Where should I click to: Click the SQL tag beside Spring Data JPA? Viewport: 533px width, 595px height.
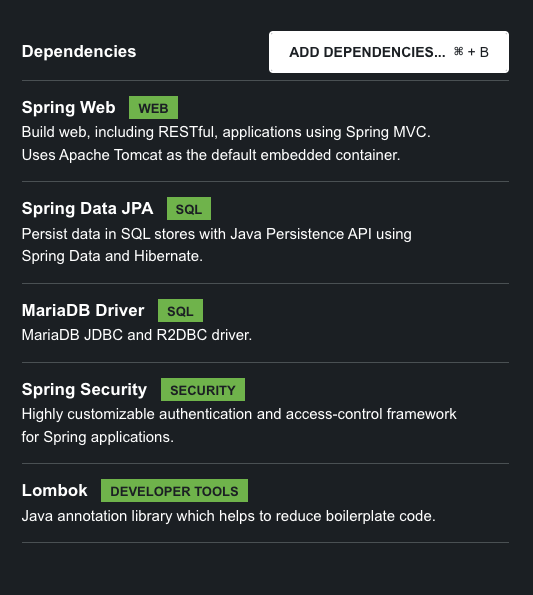pyautogui.click(x=189, y=209)
